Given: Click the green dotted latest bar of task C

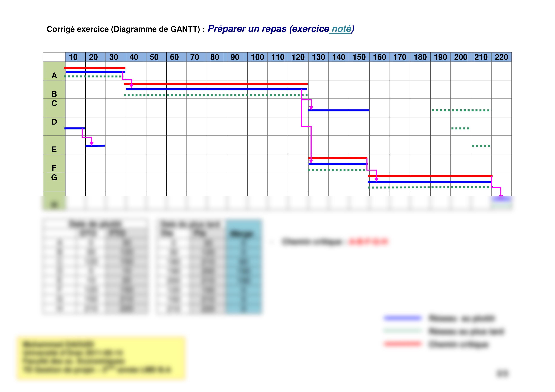Looking at the screenshot, I should click(x=461, y=110).
